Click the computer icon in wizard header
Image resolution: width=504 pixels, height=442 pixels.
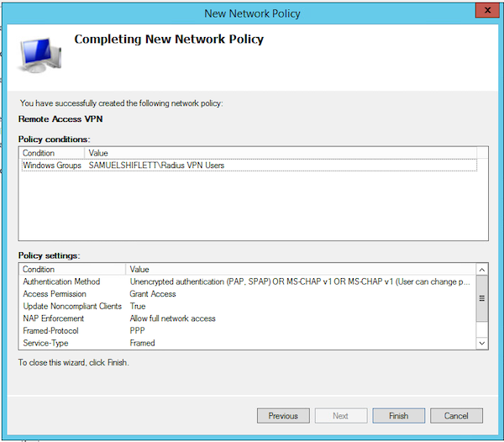(40, 55)
